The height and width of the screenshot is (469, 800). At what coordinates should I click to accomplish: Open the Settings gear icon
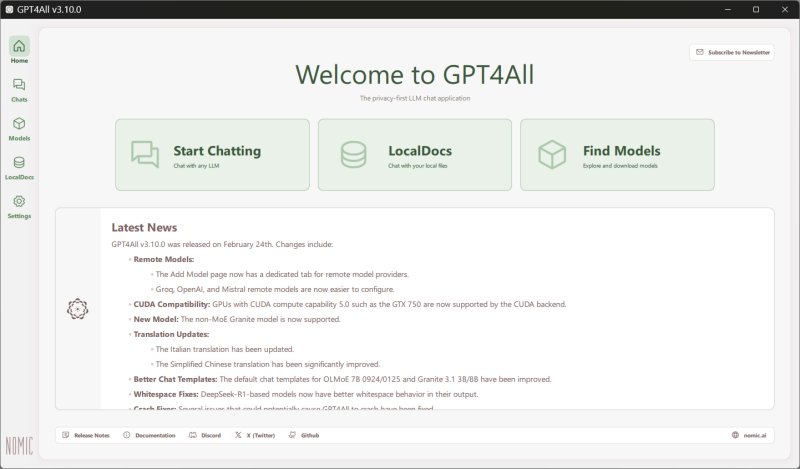(x=19, y=201)
